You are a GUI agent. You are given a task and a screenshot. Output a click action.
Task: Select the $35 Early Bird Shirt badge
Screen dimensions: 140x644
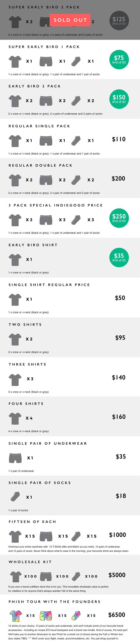[x=119, y=258]
